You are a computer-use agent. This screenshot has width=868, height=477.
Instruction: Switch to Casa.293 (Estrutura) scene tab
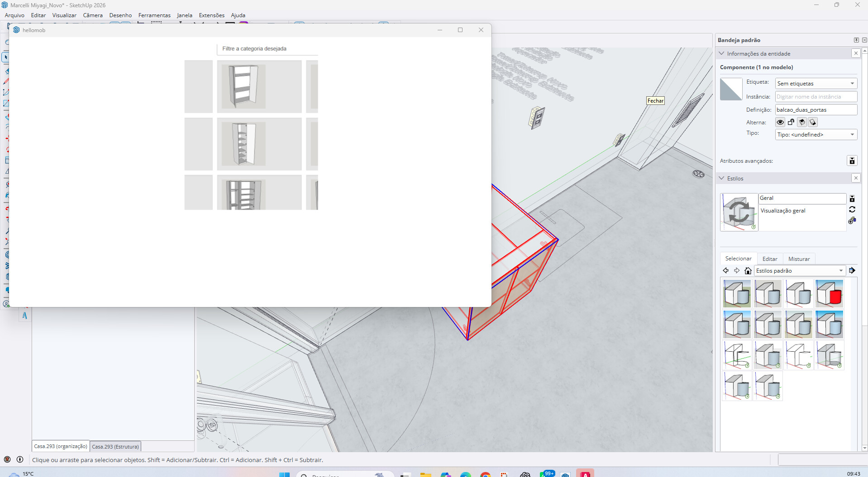[115, 447]
